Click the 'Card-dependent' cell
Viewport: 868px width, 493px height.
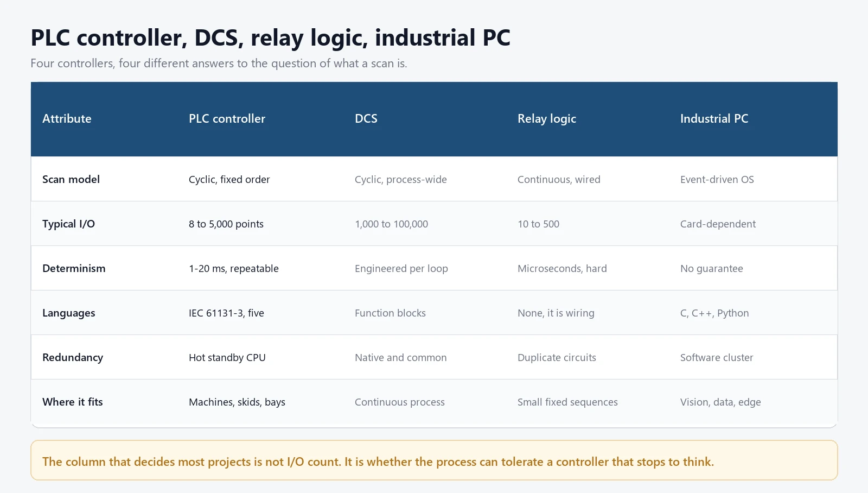pyautogui.click(x=718, y=224)
